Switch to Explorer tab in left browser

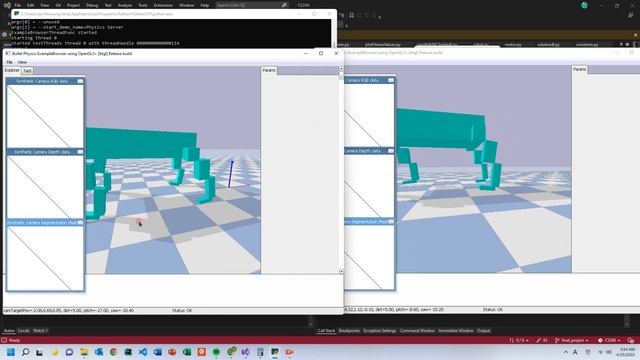pyautogui.click(x=12, y=71)
